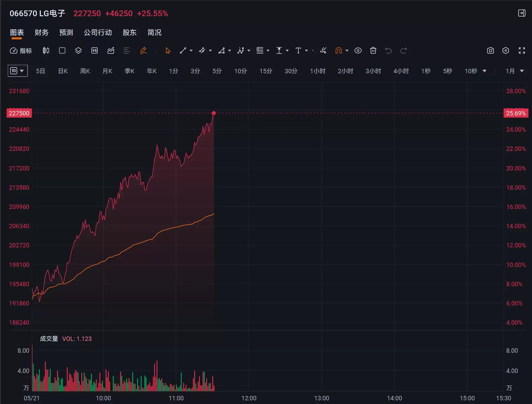Switch chart type with candlestick icon
Screen dimensions: 532x404
tap(46, 51)
